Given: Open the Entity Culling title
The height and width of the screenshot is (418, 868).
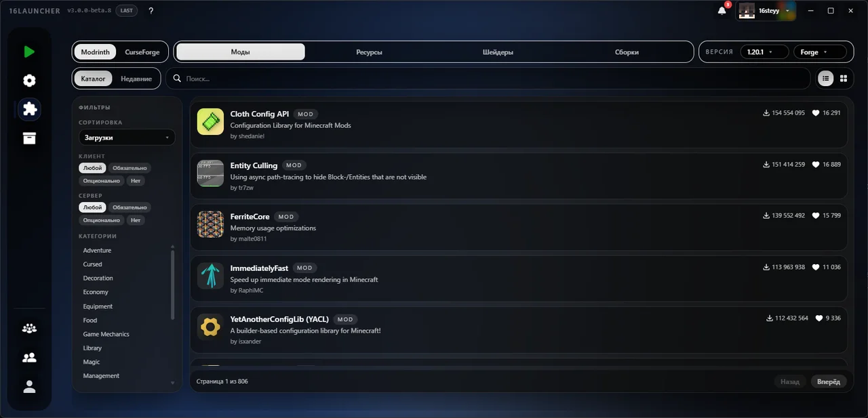Looking at the screenshot, I should pos(254,165).
